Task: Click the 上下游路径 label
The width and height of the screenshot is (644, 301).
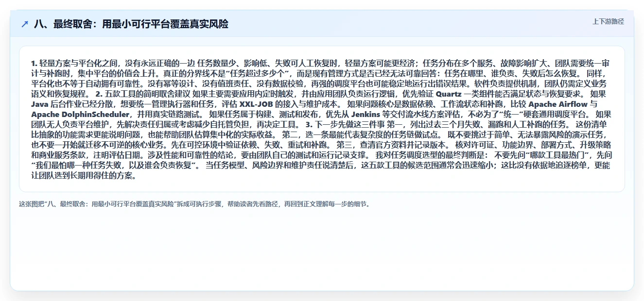Action: pyautogui.click(x=608, y=21)
